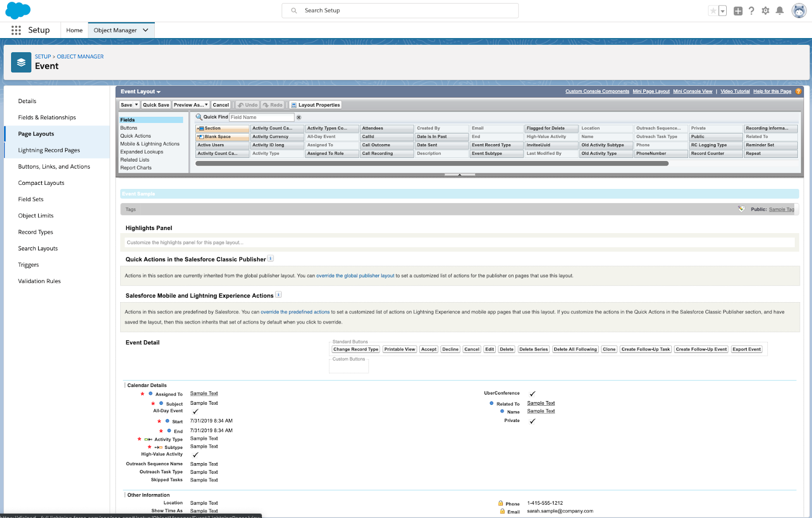Image resolution: width=812 pixels, height=518 pixels.
Task: Click the Section palette item icon
Action: 200,128
